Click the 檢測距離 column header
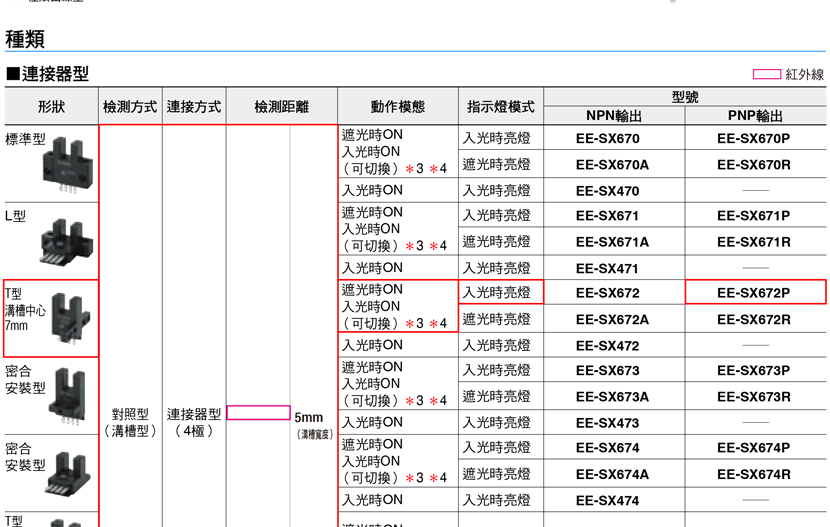Viewport: 830px width, 527px height. (282, 107)
